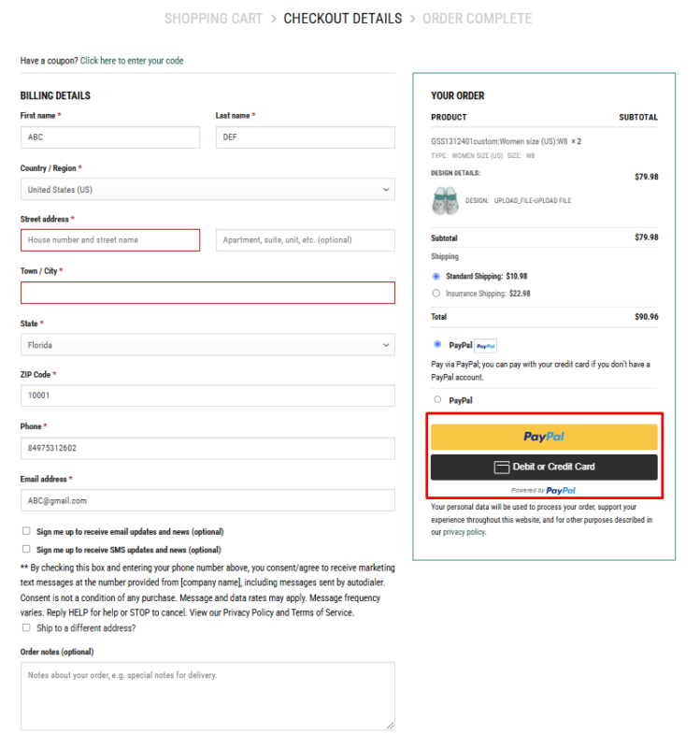Click the ZIP Code input field
This screenshot has width=700, height=748.
(207, 396)
